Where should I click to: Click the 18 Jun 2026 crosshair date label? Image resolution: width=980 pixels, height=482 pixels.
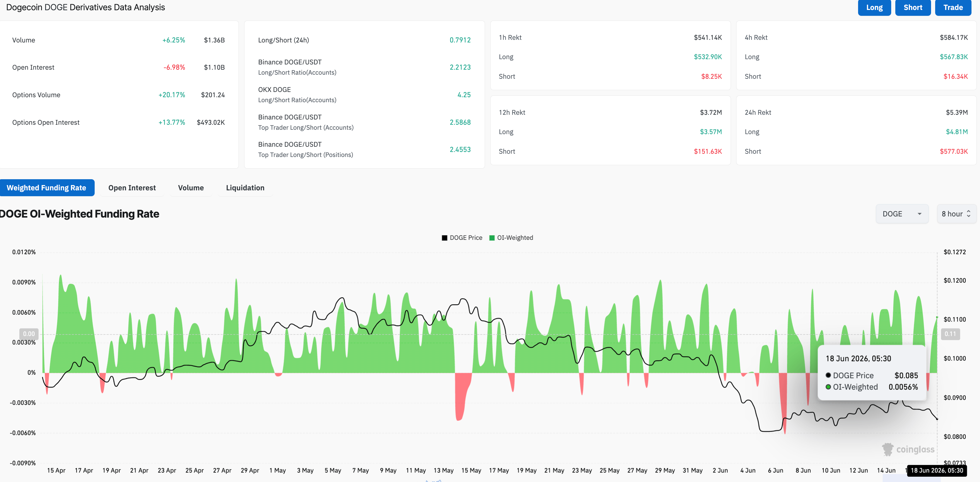[937, 471]
